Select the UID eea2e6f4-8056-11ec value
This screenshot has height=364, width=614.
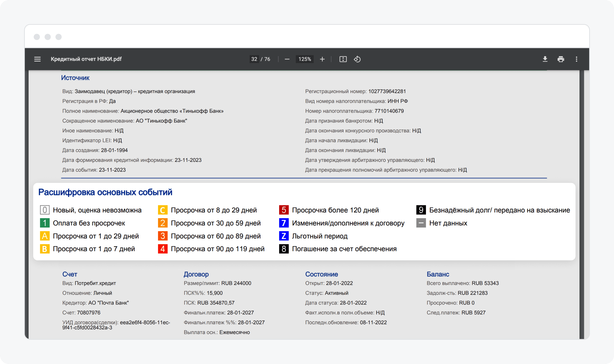(x=145, y=322)
